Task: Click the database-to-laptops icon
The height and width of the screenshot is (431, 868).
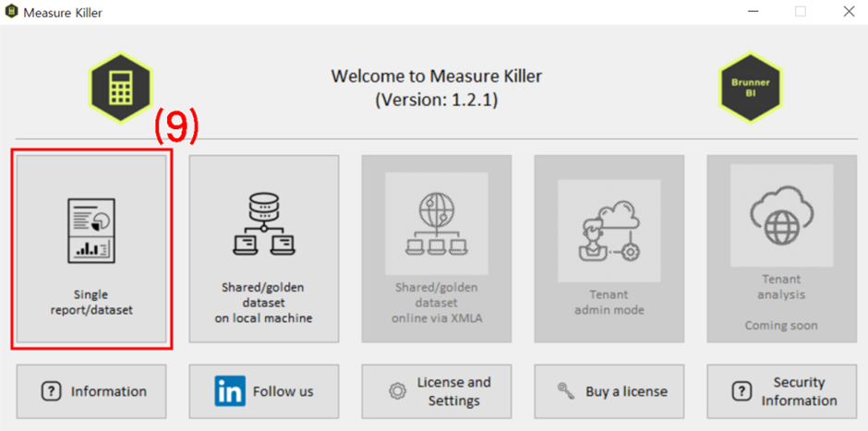Action: (264, 223)
